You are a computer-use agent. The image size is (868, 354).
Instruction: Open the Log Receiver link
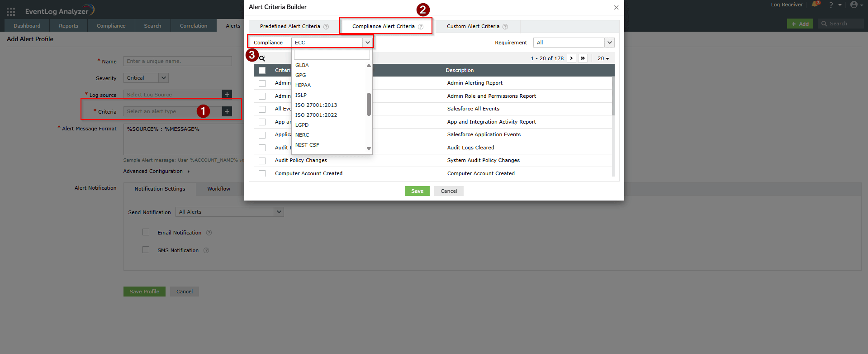787,5
